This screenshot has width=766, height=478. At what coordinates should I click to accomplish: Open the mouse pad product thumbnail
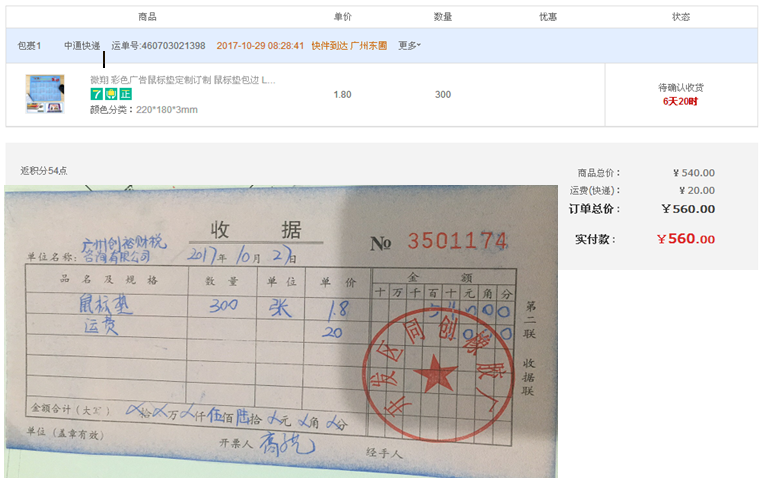click(x=45, y=94)
